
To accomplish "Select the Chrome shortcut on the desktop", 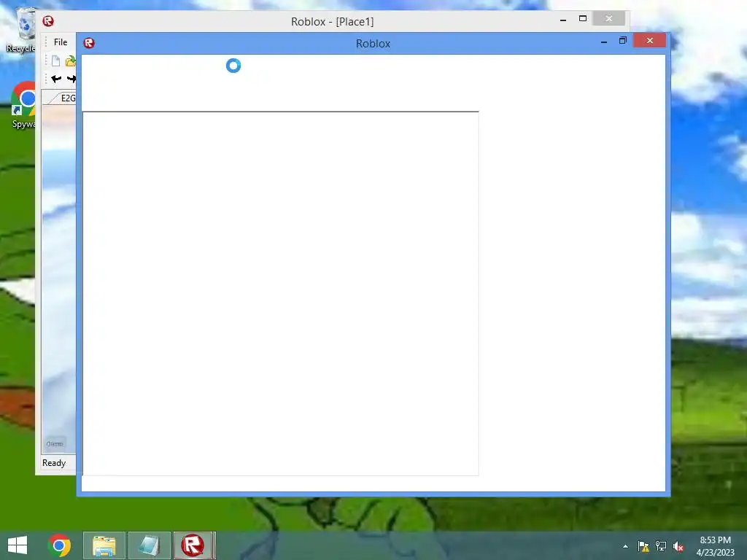I will (23, 105).
